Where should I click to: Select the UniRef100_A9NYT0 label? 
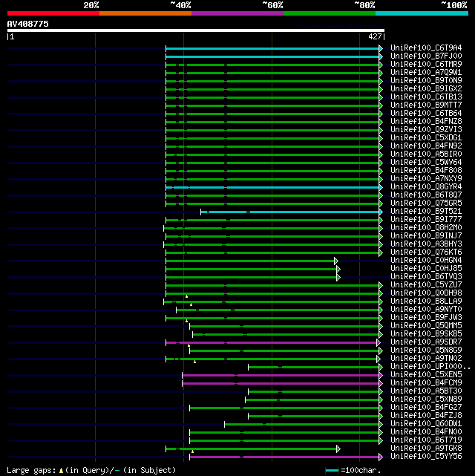[x=426, y=310]
